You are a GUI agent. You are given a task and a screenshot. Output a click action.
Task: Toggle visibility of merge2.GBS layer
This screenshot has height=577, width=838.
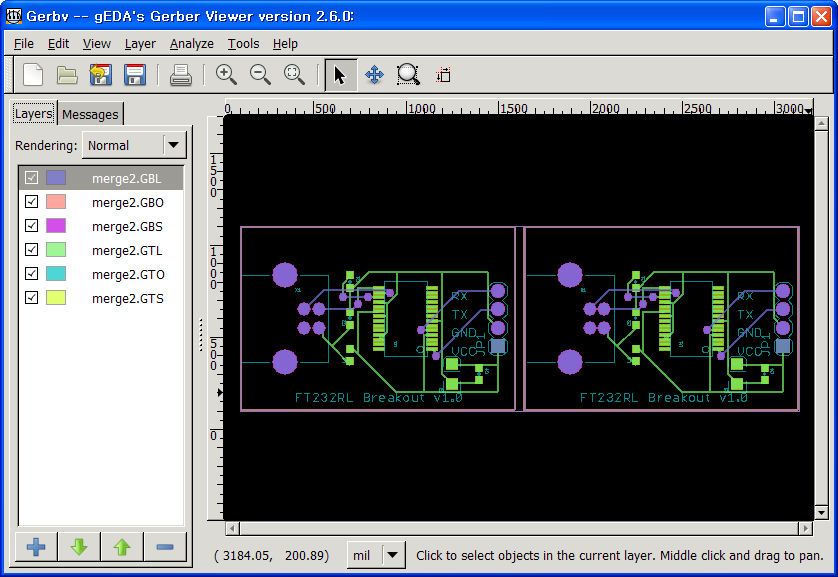pyautogui.click(x=32, y=225)
